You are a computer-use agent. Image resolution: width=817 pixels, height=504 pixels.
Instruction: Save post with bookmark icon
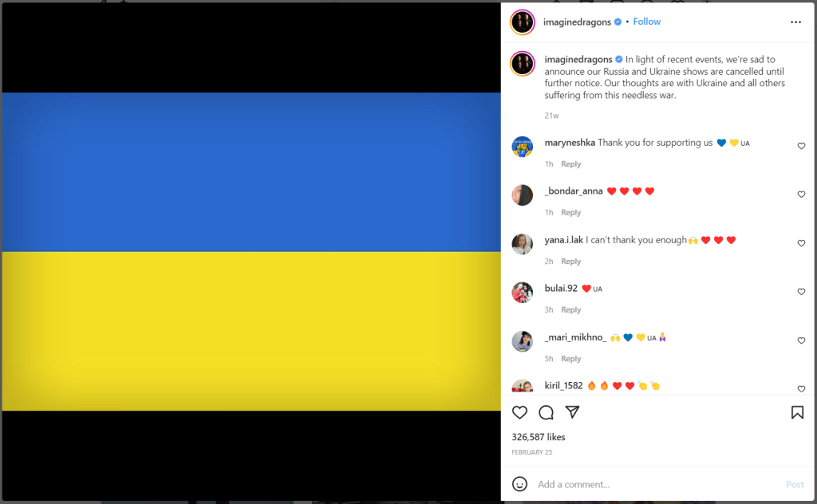pyautogui.click(x=797, y=412)
